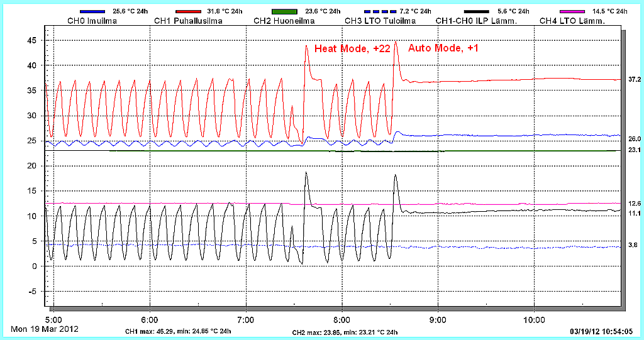This screenshot has width=644, height=340.
Task: Select the black CH1-CH0 legend swatch
Action: pyautogui.click(x=476, y=11)
